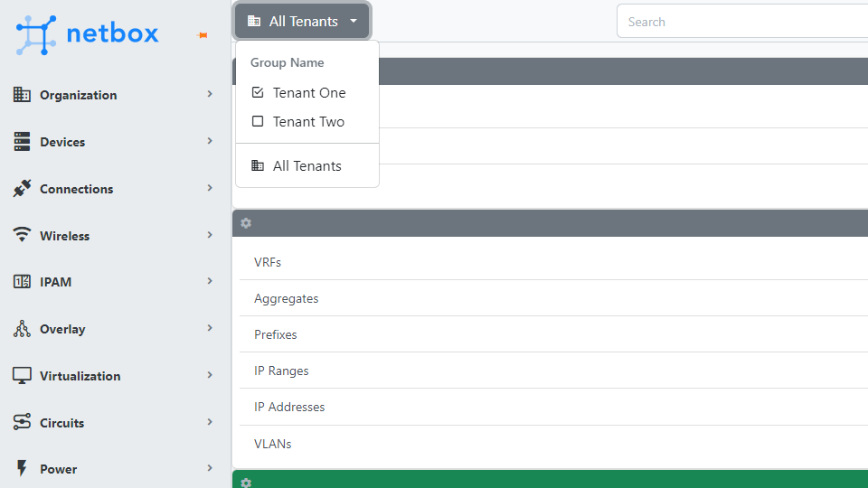Go to the IP Addresses link

[289, 408]
